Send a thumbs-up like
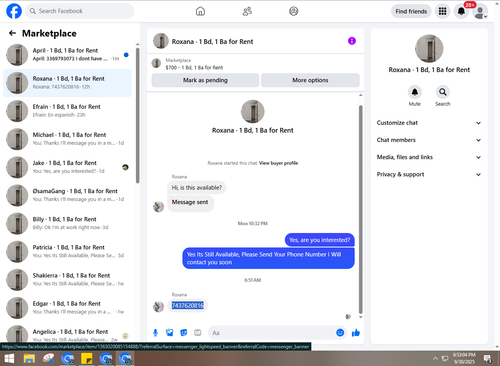The image size is (500, 366). point(356,333)
